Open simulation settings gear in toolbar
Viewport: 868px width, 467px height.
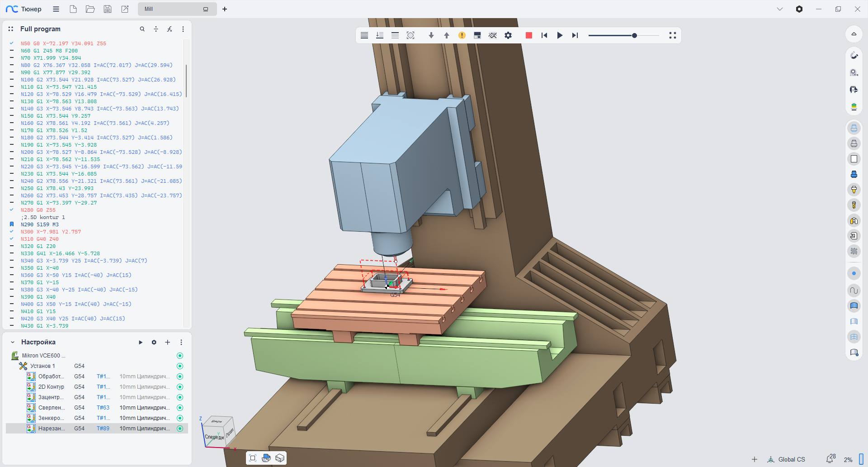(x=508, y=35)
